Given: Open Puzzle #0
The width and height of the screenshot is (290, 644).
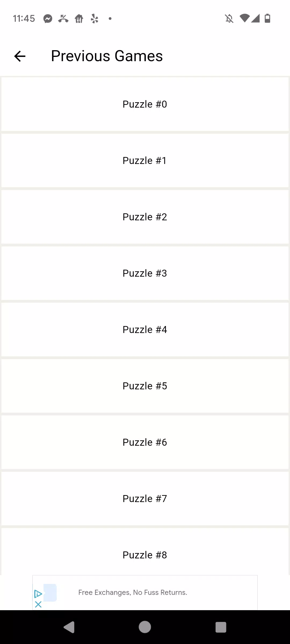Looking at the screenshot, I should point(145,104).
